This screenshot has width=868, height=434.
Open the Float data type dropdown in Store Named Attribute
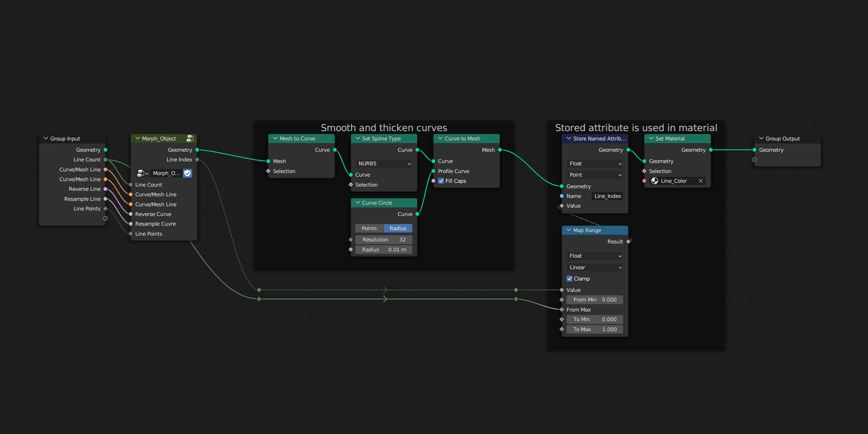[x=595, y=163]
